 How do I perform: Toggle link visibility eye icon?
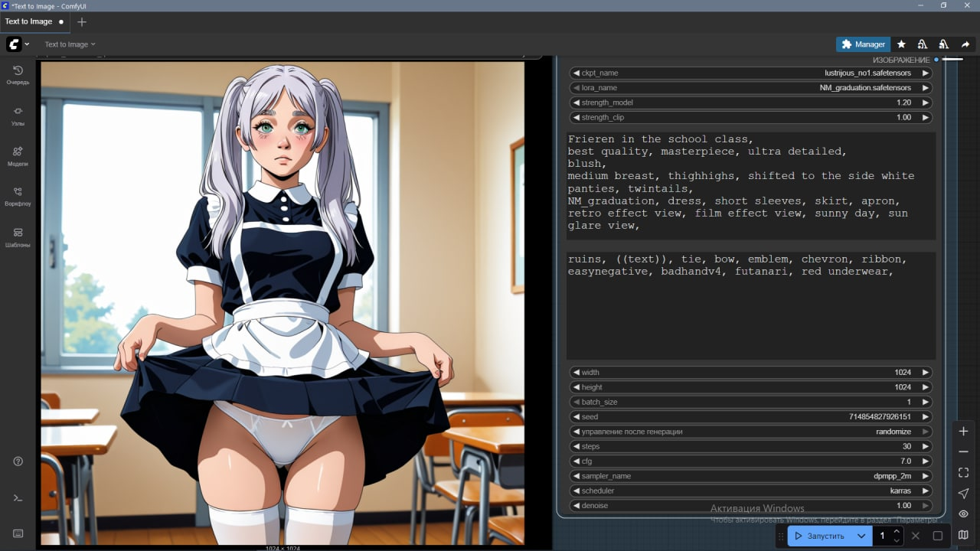(963, 514)
